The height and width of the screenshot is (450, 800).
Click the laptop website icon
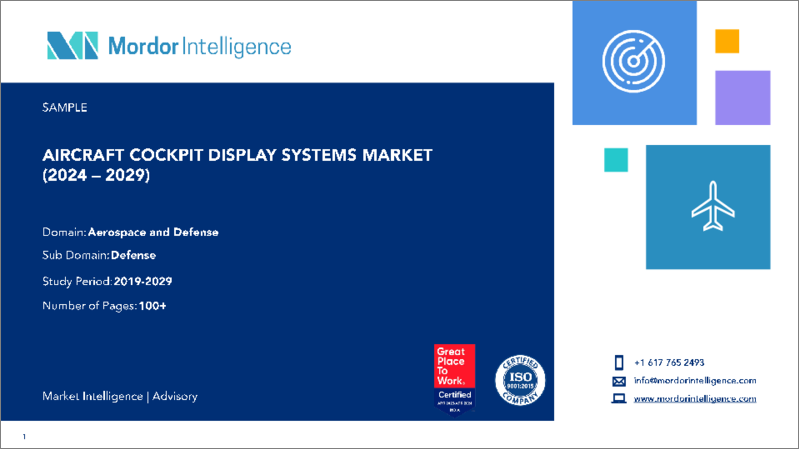[619, 398]
